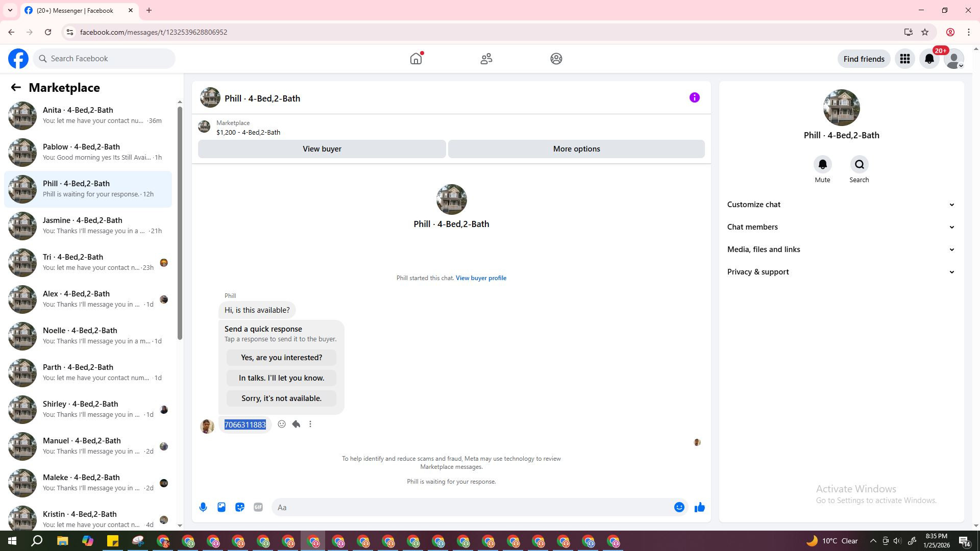This screenshot has width=980, height=551.
Task: Open the Friends icon in top navigation
Action: 486,59
